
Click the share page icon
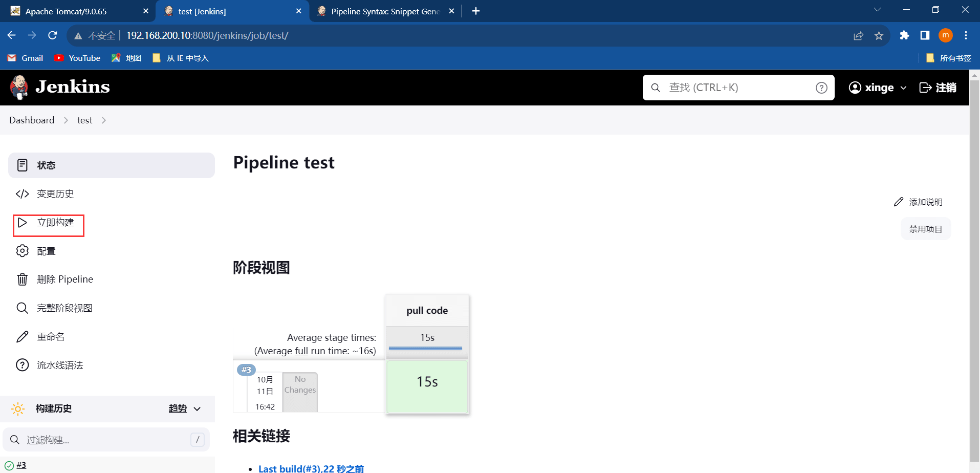pos(858,36)
